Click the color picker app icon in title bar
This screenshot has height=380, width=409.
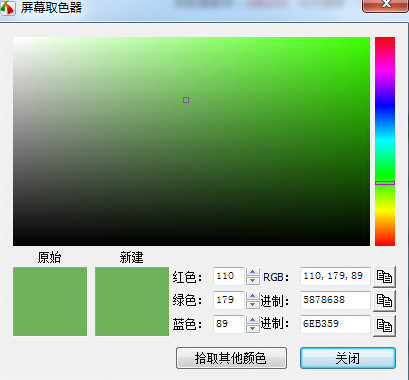pos(7,7)
